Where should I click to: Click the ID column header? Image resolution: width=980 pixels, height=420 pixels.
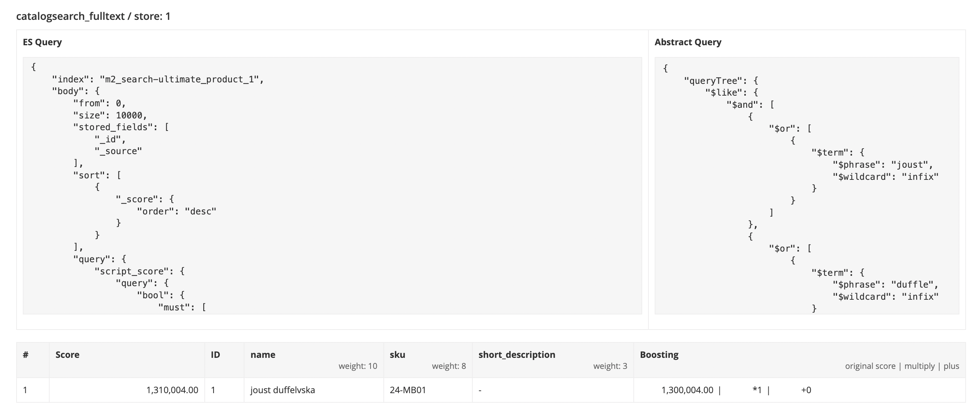point(215,355)
